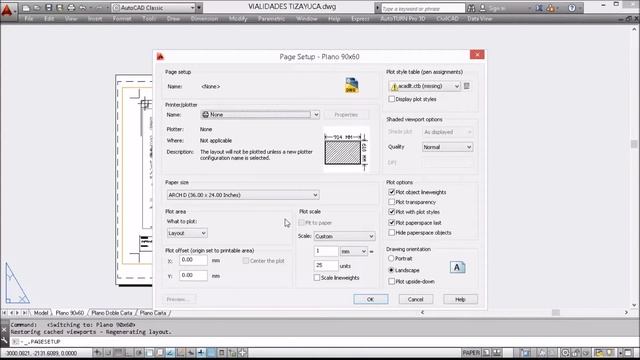The width and height of the screenshot is (640, 360).
Task: Click the X plot offset field
Action: [x=193, y=260]
